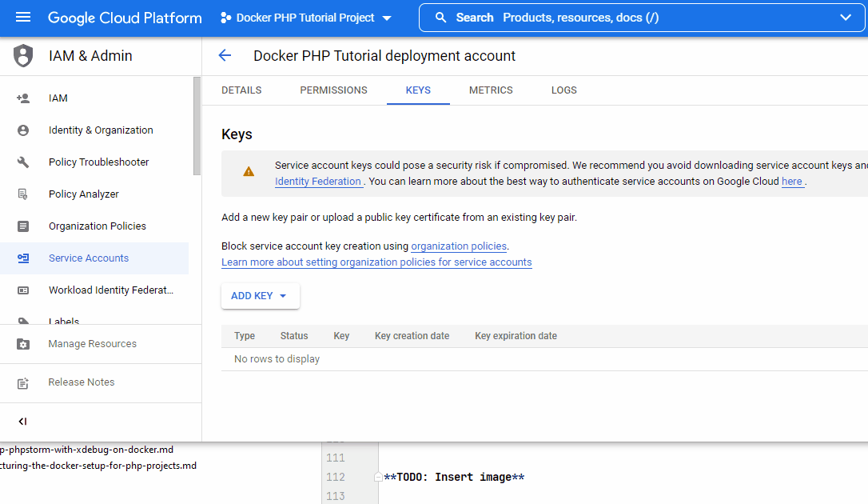
Task: Click the Identity & Organization person icon
Action: pos(23,130)
